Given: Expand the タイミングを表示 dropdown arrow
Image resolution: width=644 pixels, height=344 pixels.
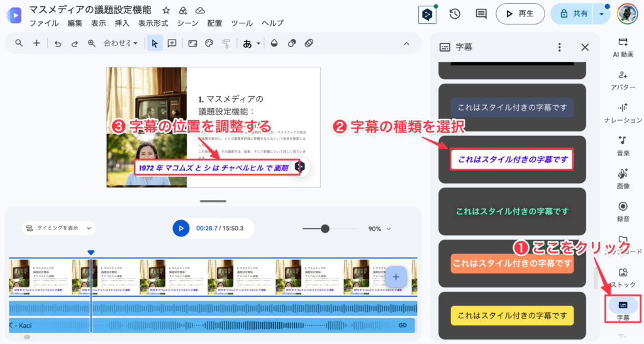Looking at the screenshot, I should coord(89,228).
